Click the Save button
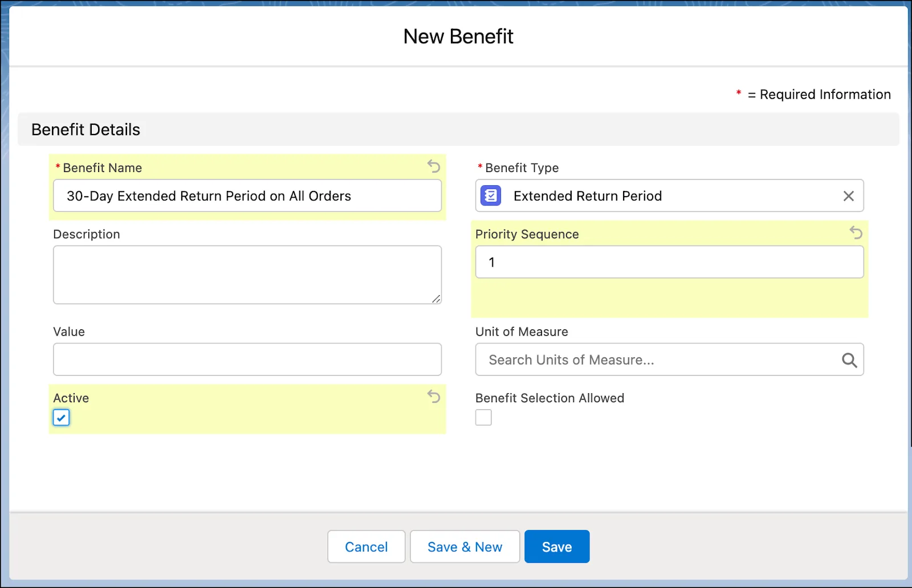Screen dimensions: 912x588 tap(556, 546)
